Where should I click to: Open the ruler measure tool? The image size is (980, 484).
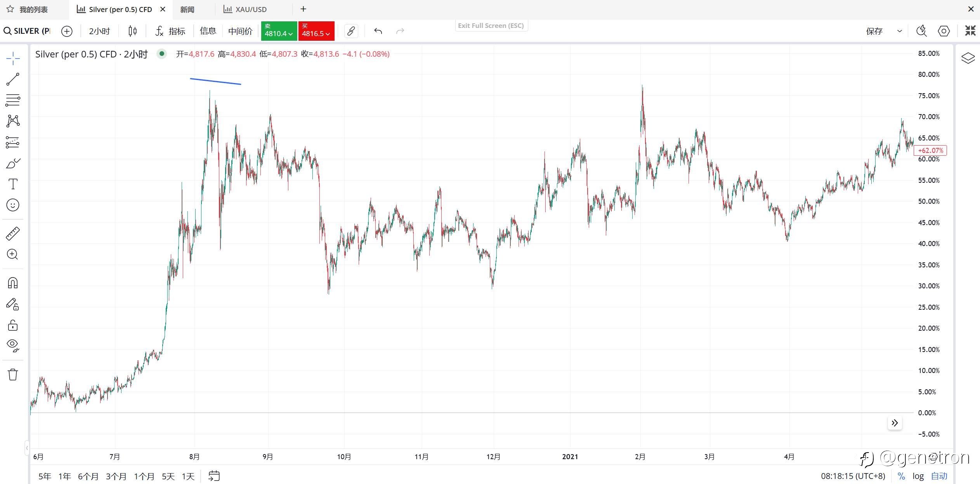(x=13, y=233)
